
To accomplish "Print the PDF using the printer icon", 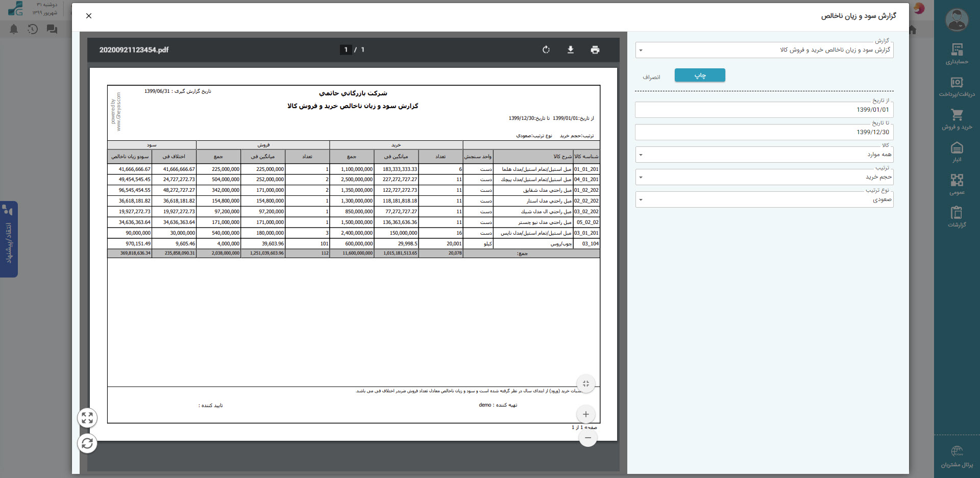I will (595, 50).
